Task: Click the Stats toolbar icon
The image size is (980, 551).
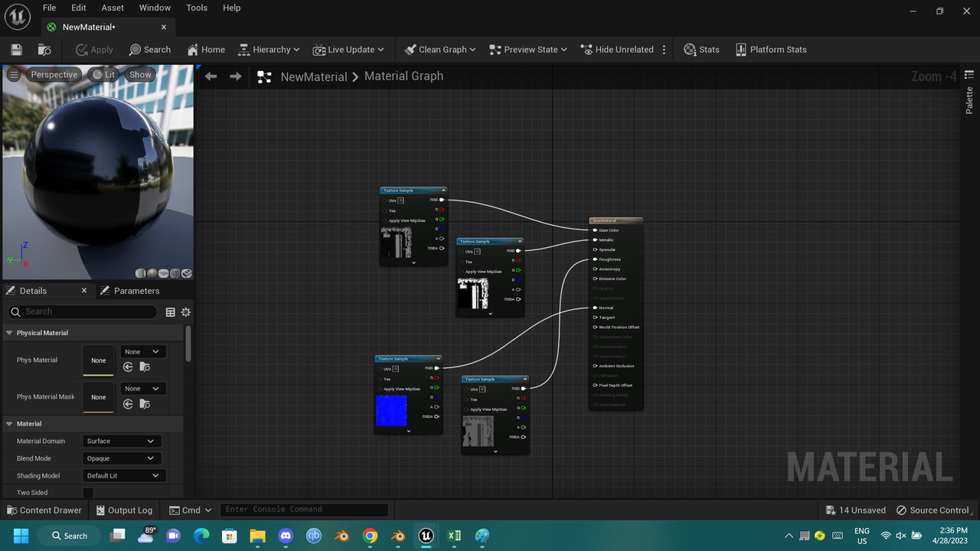Action: [701, 50]
